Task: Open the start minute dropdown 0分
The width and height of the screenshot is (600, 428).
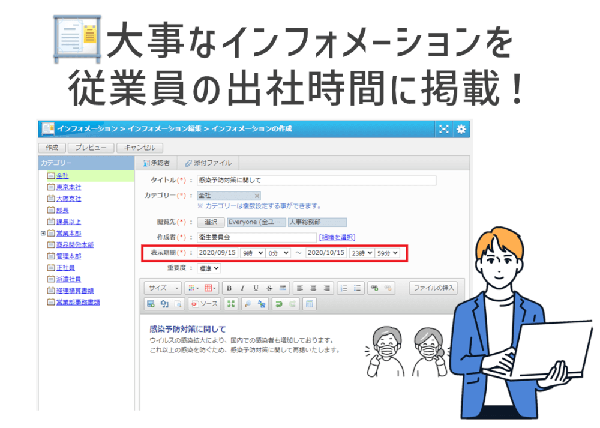Action: coord(278,253)
